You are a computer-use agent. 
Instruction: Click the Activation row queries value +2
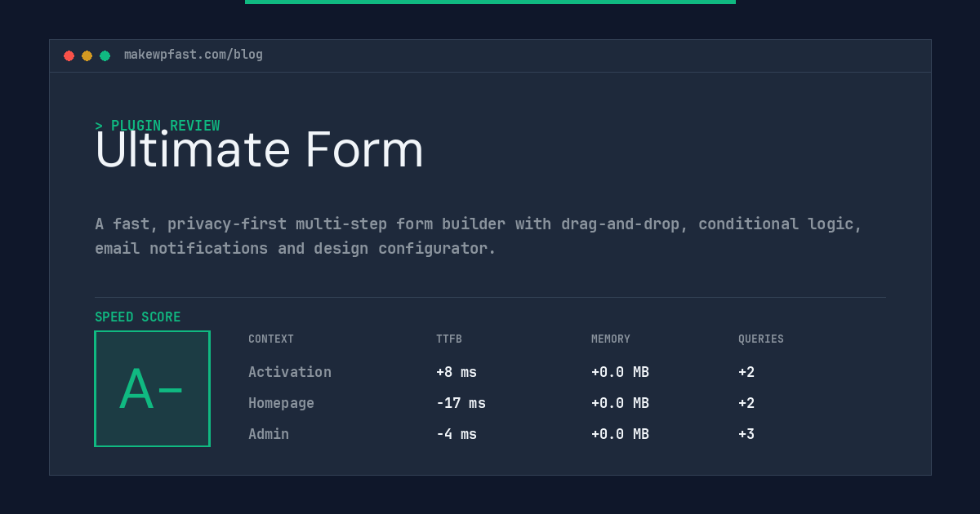coord(746,372)
